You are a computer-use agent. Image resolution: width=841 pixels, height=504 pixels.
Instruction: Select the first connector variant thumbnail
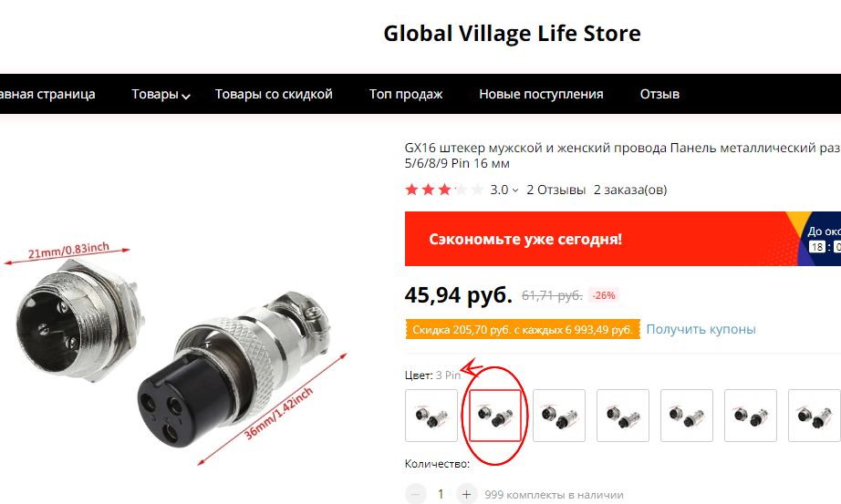[x=431, y=416]
